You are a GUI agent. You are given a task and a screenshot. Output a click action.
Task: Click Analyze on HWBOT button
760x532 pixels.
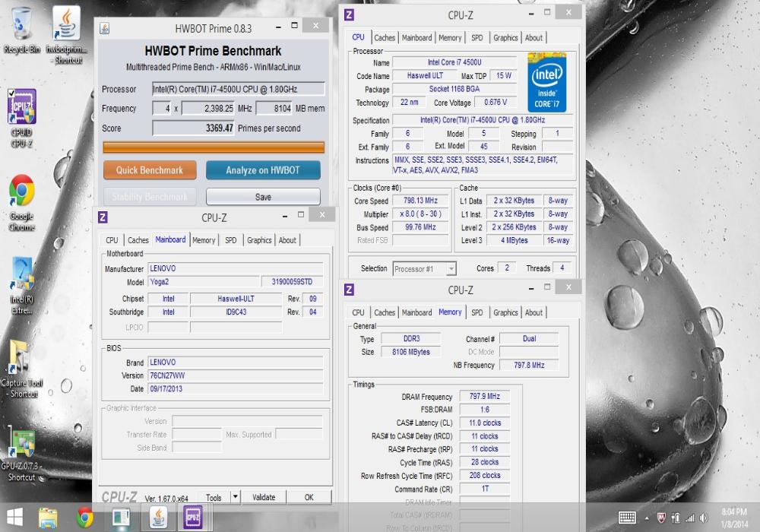pos(263,170)
